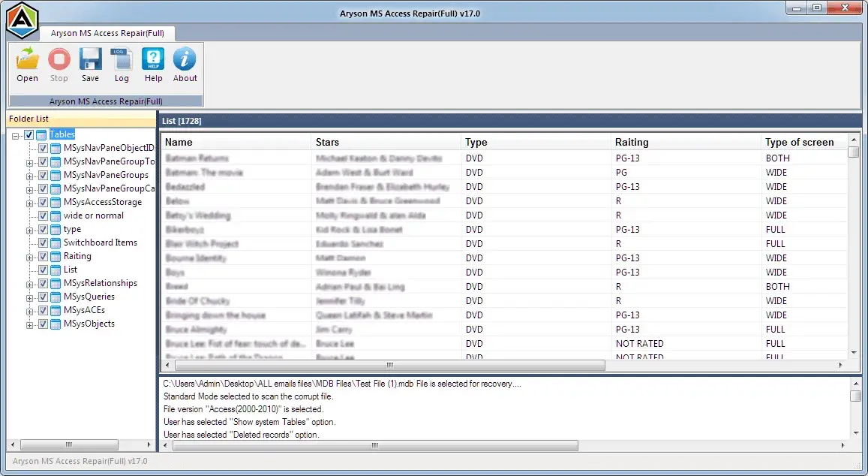The width and height of the screenshot is (868, 476).
Task: Toggle checkbox for List table
Action: tap(43, 270)
